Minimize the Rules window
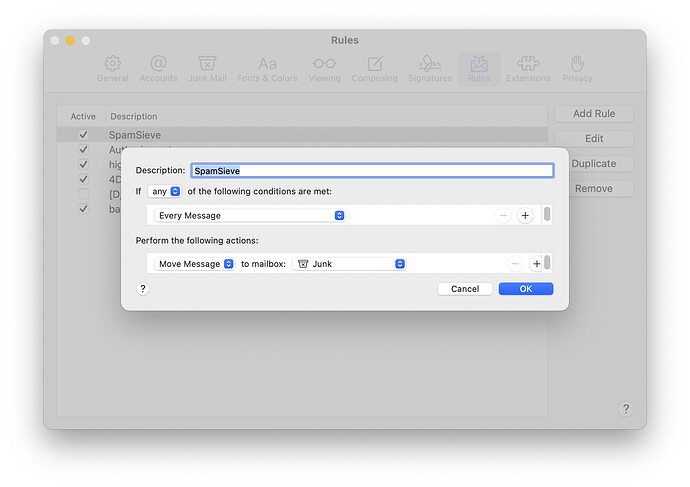This screenshot has width=690, height=487. 70,40
